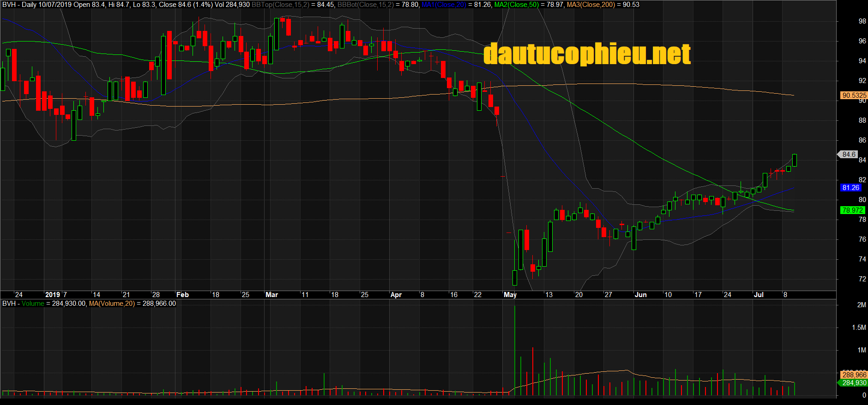
Task: Click the orange 90.5325 price tag
Action: (854, 95)
